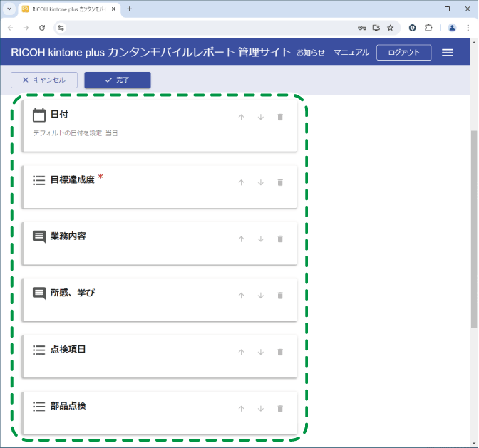Click the page vertical scrollbar thumb
479x448 pixels.
(474, 229)
